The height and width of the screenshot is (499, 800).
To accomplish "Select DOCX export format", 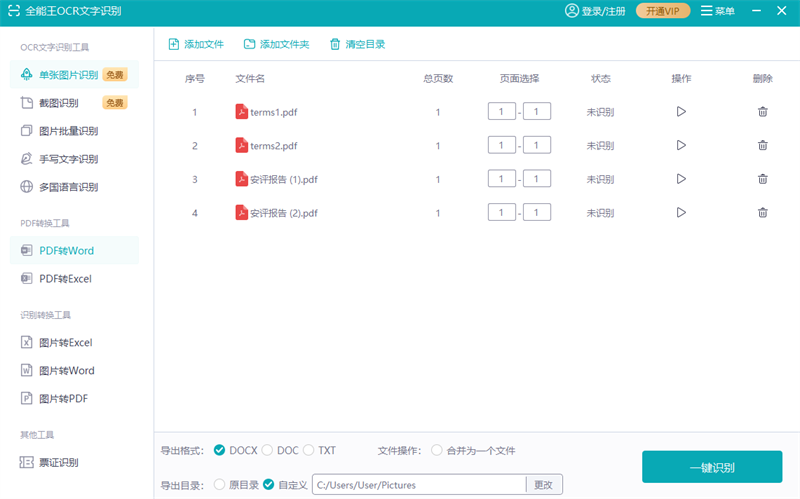I will [x=220, y=450].
